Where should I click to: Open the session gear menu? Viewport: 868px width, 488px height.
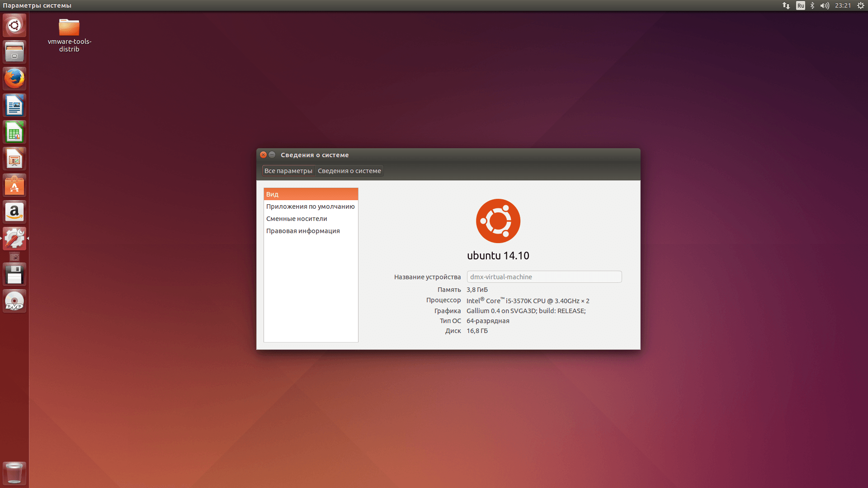(861, 5)
